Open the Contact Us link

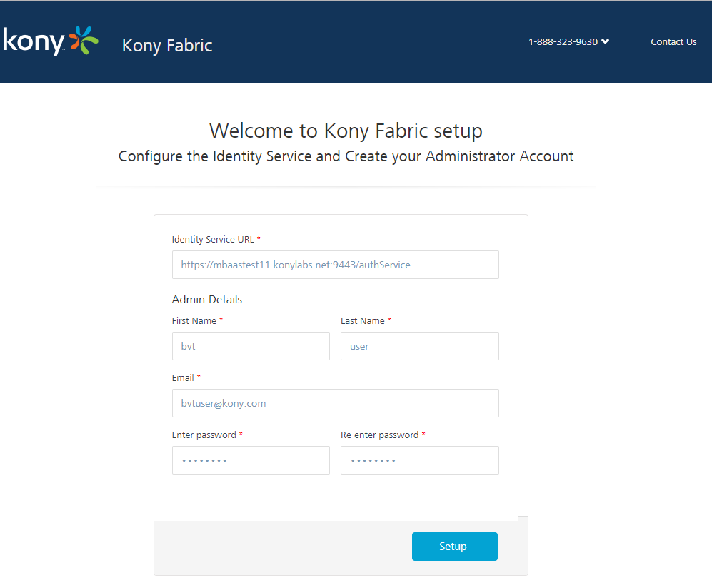[x=673, y=41]
